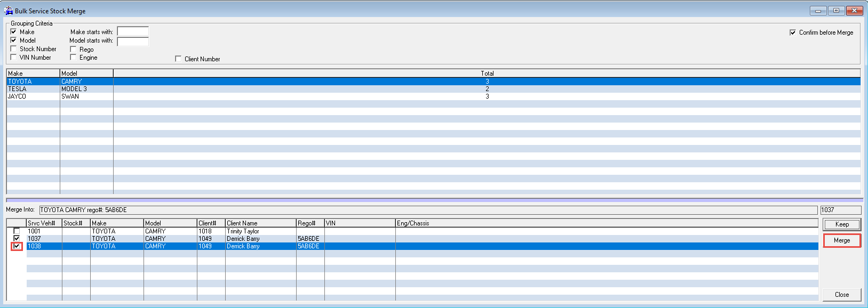This screenshot has height=308, width=868.
Task: Click the application icon in title bar
Action: point(9,11)
